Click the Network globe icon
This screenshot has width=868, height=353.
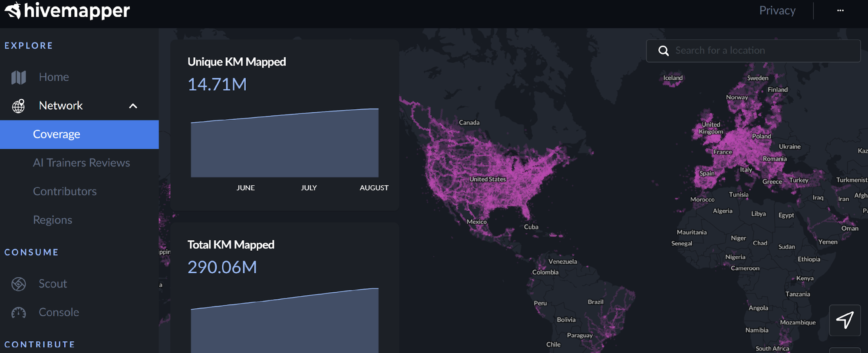19,106
